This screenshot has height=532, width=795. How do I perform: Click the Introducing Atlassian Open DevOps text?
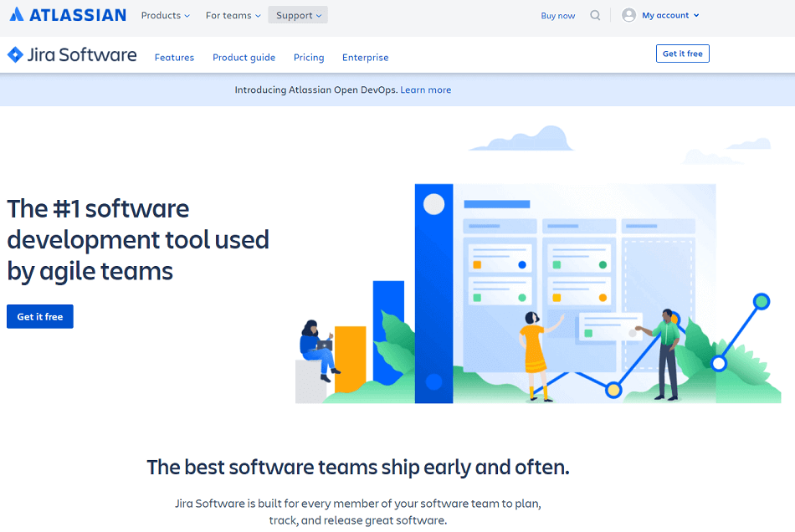point(316,90)
